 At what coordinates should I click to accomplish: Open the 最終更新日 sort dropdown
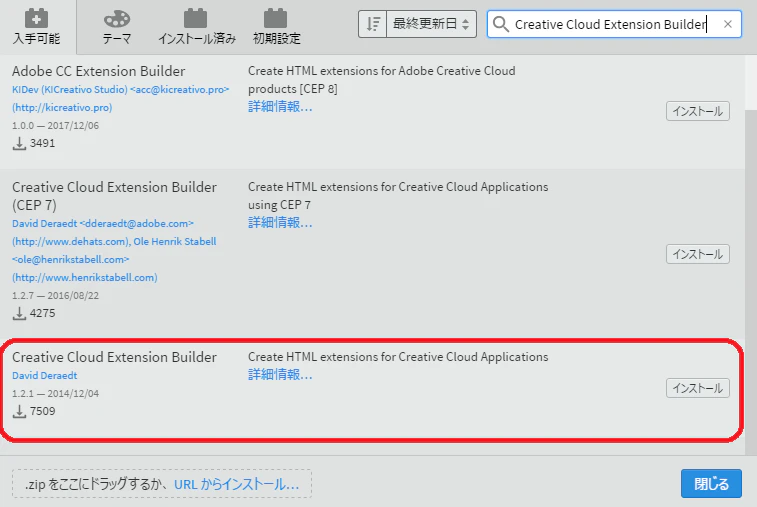point(431,24)
